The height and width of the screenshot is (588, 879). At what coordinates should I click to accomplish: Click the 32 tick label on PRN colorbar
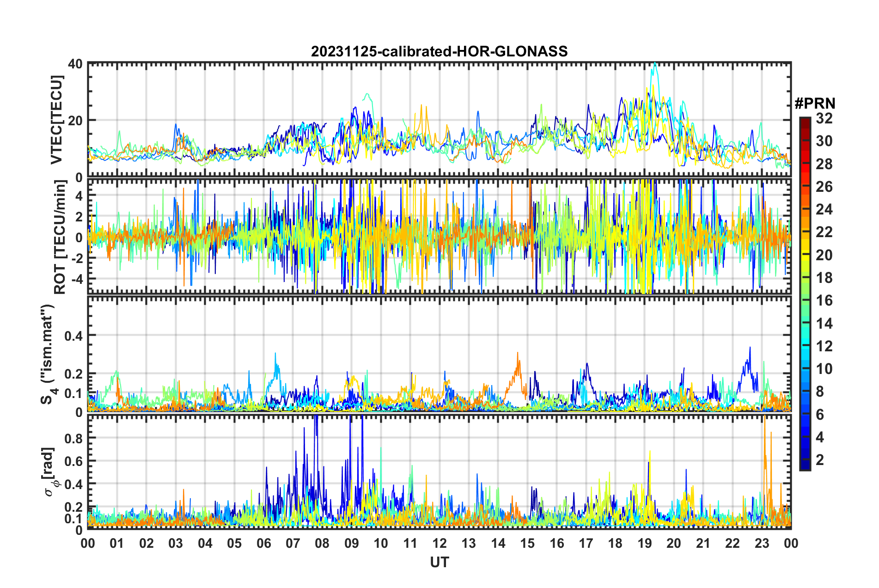point(824,118)
